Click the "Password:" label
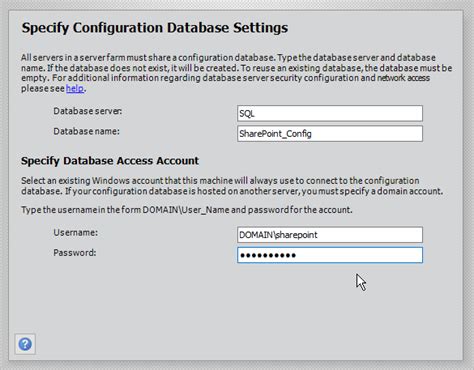 tap(75, 253)
